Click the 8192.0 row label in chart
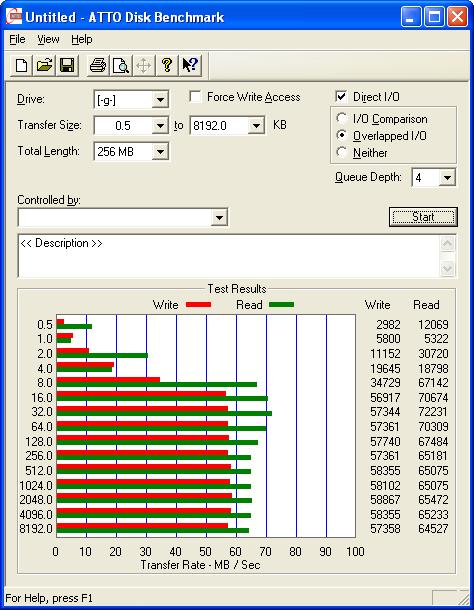This screenshot has width=474, height=610. [x=36, y=529]
